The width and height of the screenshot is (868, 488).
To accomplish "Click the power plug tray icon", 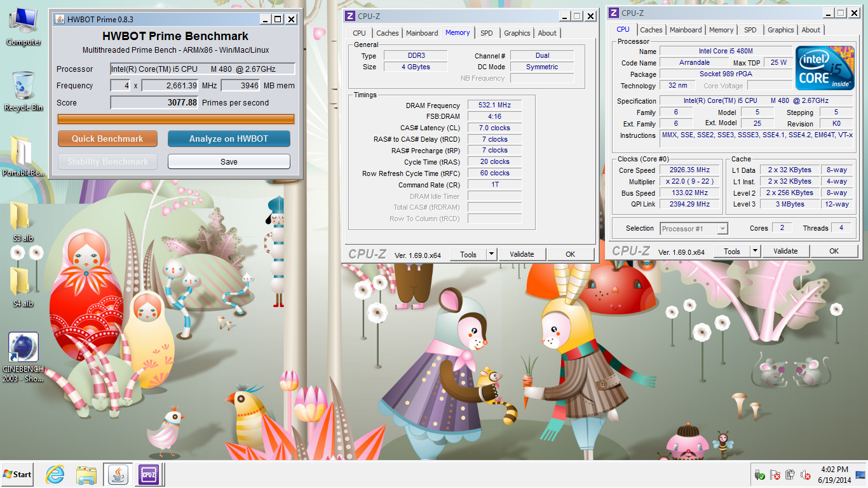I will (x=790, y=475).
